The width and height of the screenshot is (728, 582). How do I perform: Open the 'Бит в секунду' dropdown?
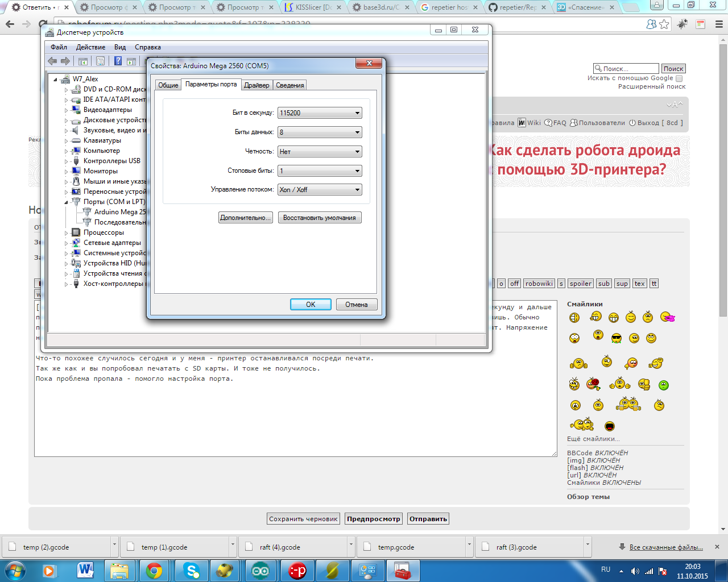[x=319, y=113]
